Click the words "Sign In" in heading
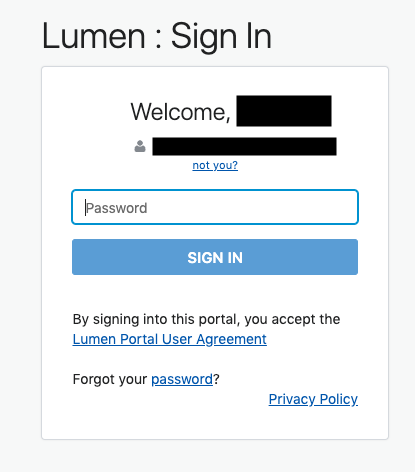The image size is (415, 472). click(221, 37)
